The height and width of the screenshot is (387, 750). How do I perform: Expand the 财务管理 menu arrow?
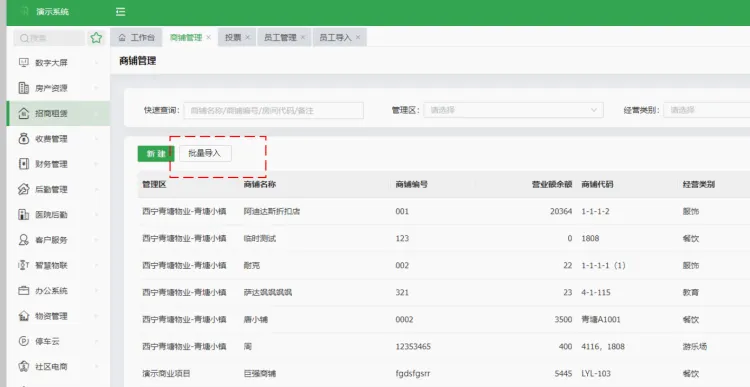point(97,164)
